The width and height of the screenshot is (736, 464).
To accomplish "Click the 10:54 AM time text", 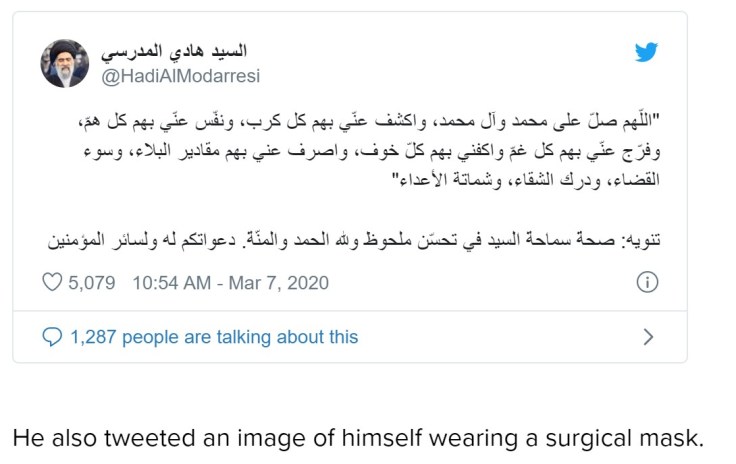I will [171, 283].
